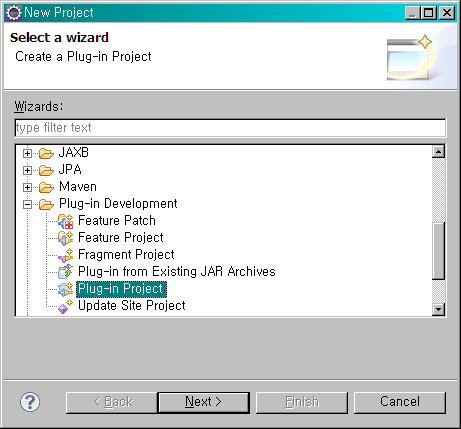
Task: Select Feature Project wizard
Action: 121,238
